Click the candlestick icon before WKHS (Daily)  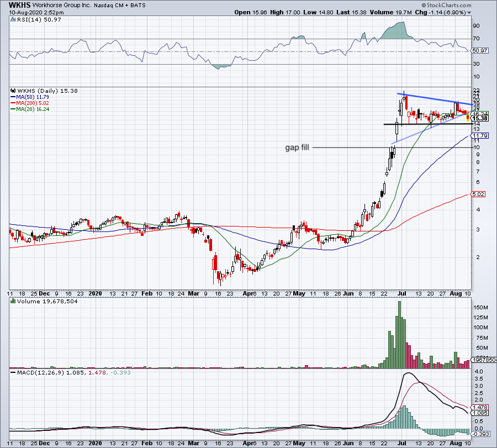(13, 91)
